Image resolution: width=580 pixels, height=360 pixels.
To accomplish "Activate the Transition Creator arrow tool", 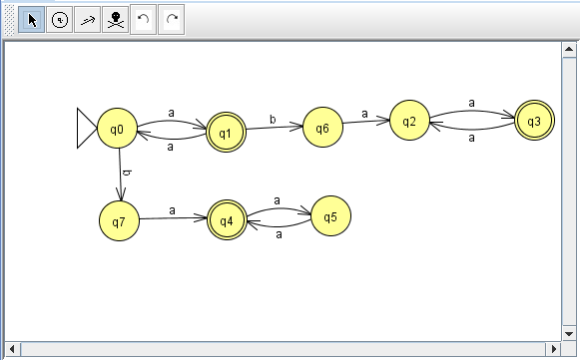I will click(x=88, y=20).
